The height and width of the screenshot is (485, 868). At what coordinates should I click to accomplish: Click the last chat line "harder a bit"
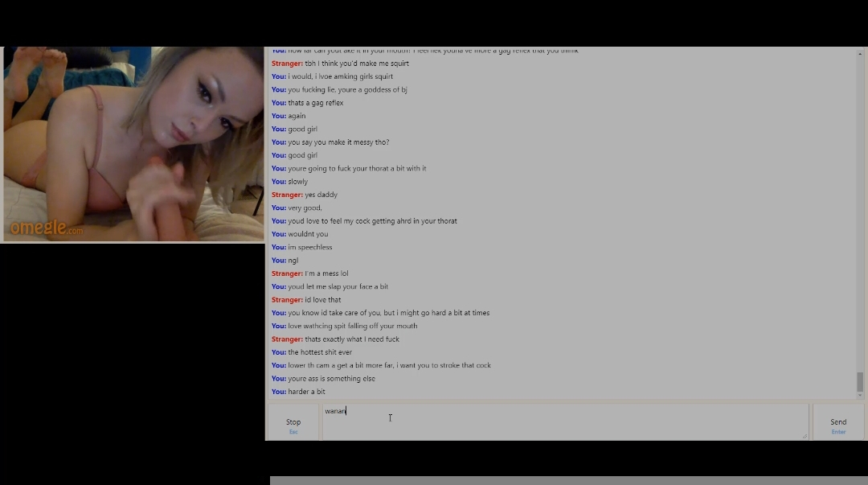tap(298, 392)
